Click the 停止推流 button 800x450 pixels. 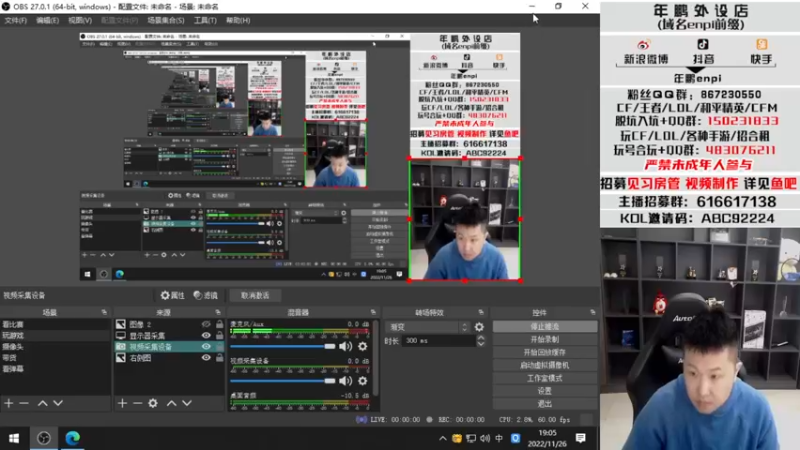pos(544,326)
